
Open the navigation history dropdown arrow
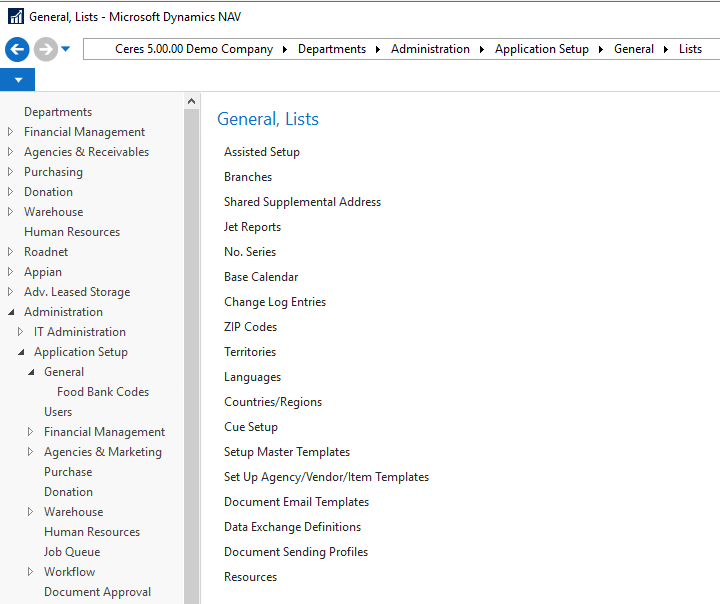click(x=66, y=49)
